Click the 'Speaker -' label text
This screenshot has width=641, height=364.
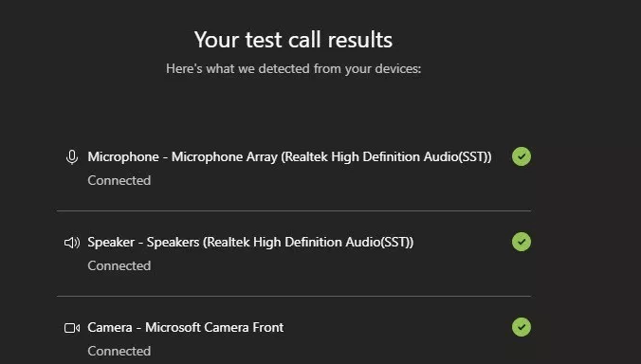[116, 243]
